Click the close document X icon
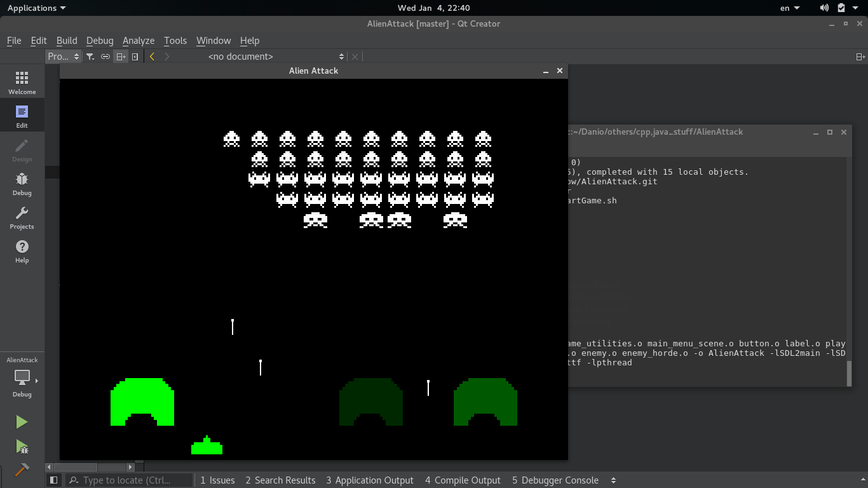 point(355,57)
